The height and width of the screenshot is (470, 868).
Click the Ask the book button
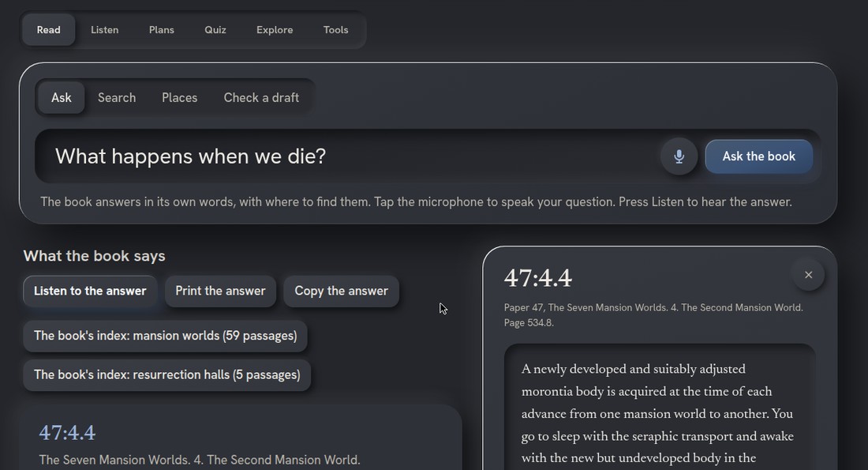759,156
